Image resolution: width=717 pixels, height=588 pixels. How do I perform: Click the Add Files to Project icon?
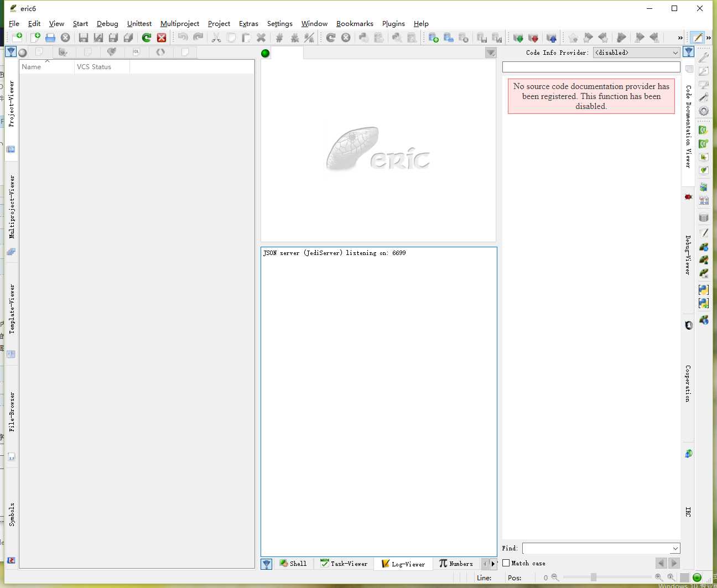(x=434, y=37)
